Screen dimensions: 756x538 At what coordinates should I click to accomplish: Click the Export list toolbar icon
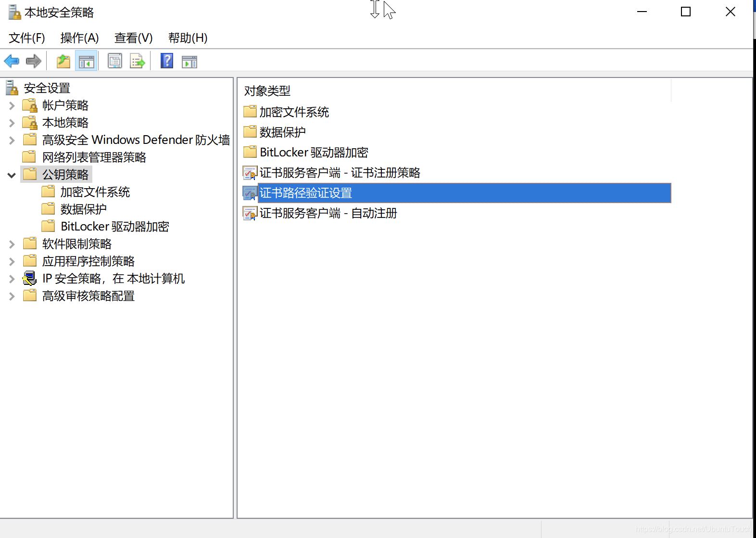138,61
